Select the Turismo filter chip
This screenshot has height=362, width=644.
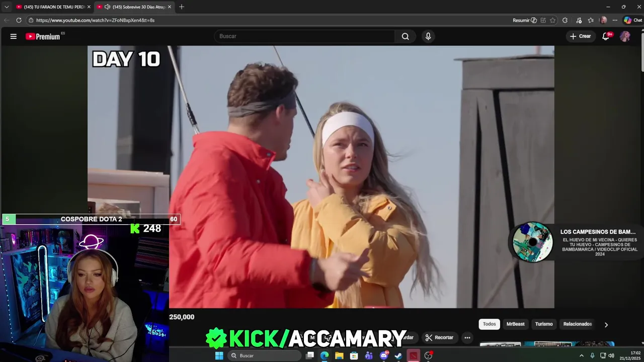pos(544,324)
